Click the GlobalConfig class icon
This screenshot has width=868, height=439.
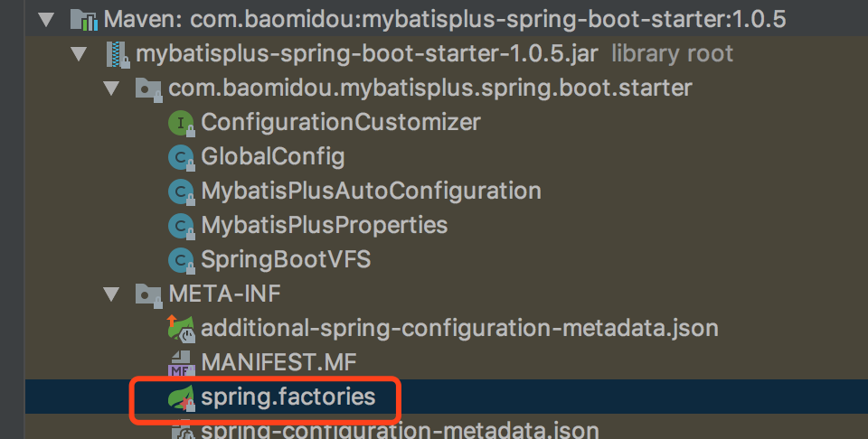(182, 156)
